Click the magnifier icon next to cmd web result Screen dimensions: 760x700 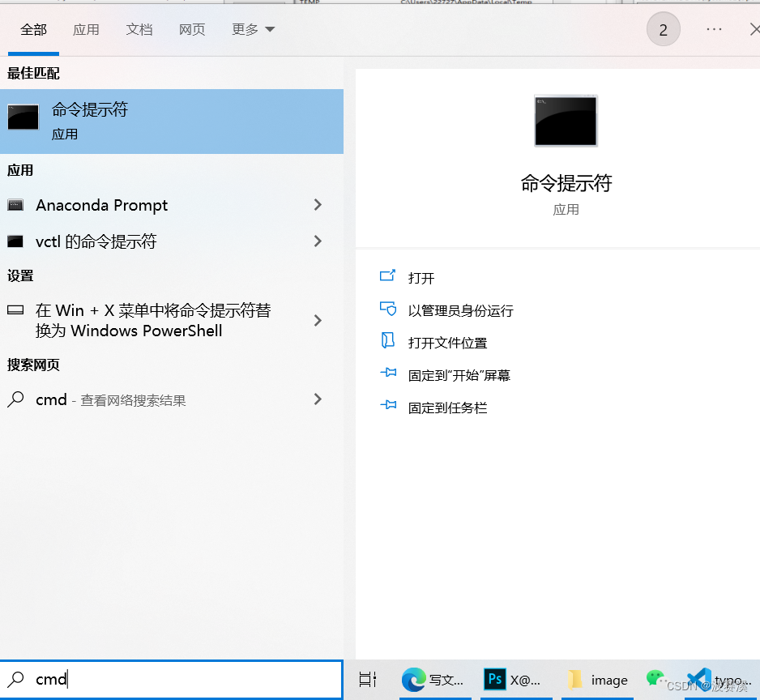point(15,399)
